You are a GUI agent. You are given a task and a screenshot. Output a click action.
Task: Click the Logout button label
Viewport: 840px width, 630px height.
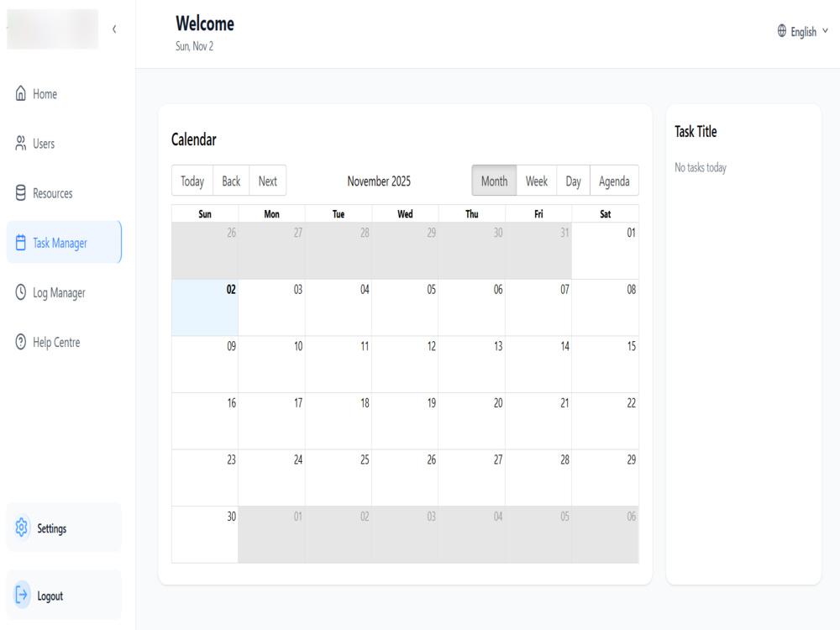coord(50,596)
